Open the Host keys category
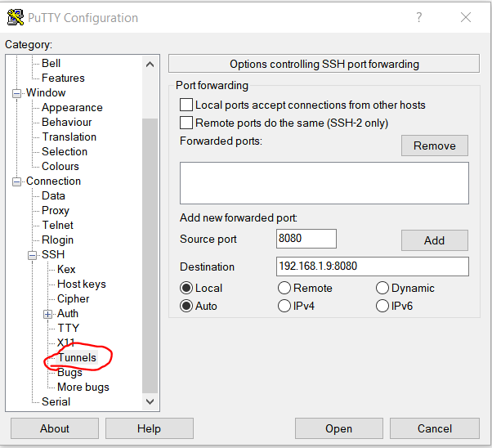The image size is (492, 448). (82, 284)
